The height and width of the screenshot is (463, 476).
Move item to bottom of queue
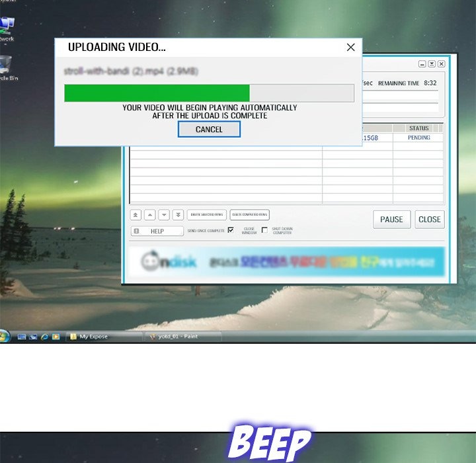coord(178,215)
